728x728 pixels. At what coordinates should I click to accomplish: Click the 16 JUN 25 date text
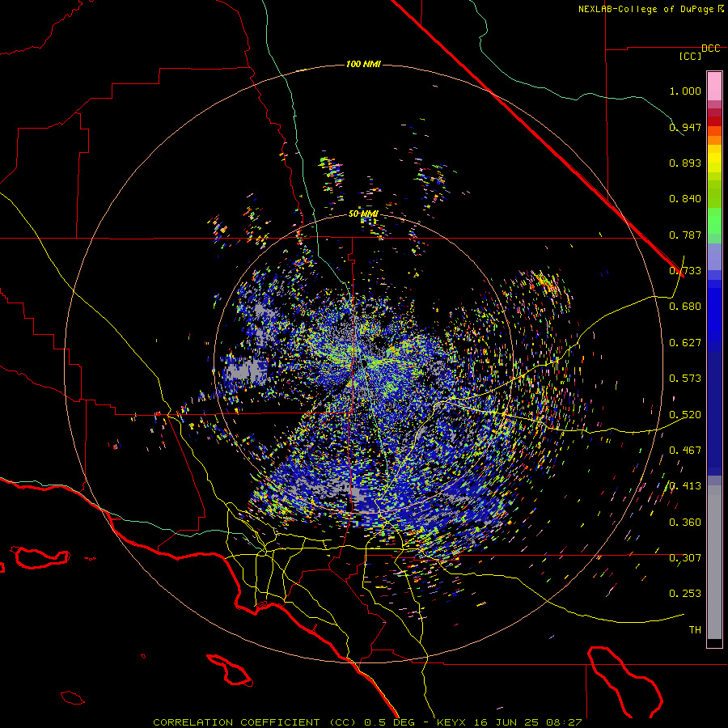tap(506, 722)
